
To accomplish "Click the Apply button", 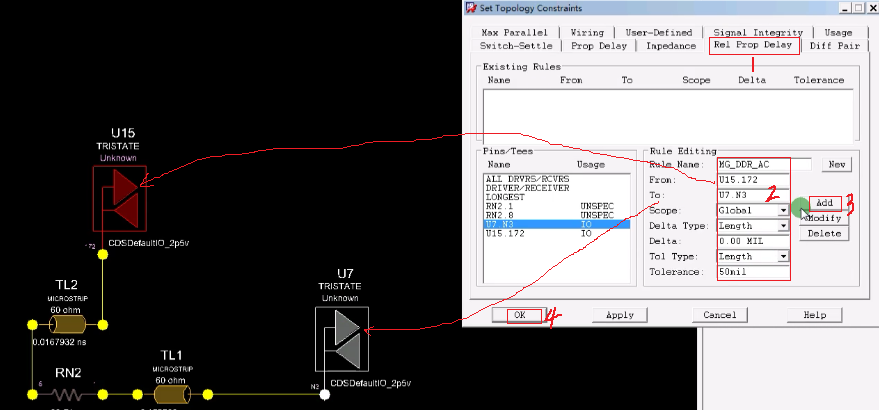I will coord(619,314).
